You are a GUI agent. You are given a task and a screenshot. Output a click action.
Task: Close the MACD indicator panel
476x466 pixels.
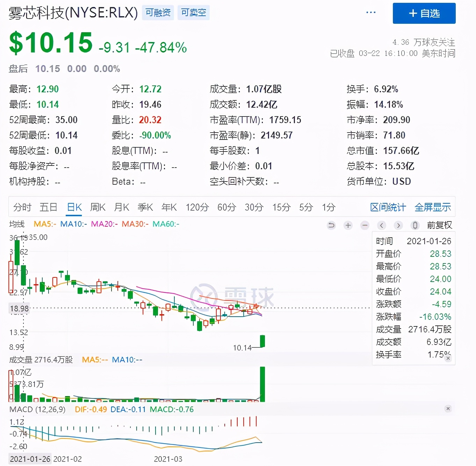click(448, 408)
